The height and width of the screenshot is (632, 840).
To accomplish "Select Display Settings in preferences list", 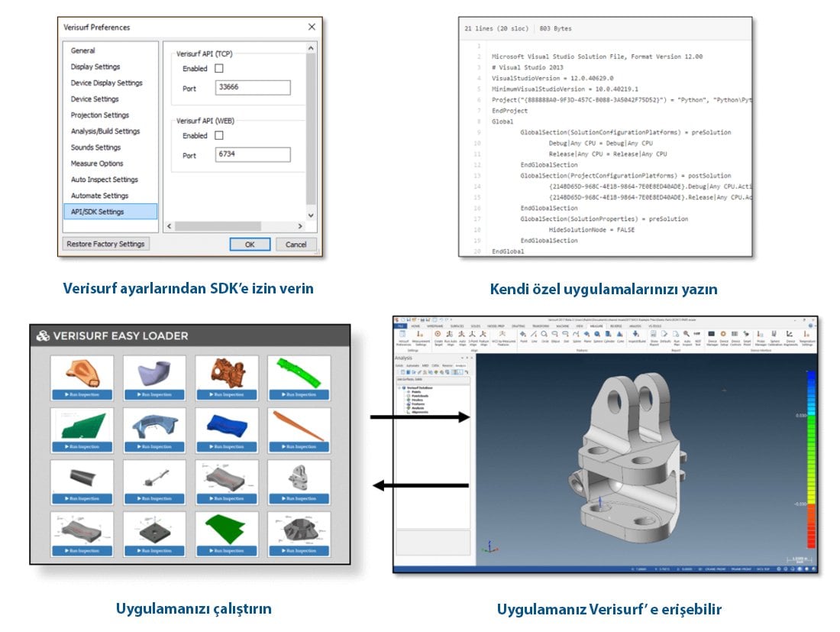I will click(95, 67).
